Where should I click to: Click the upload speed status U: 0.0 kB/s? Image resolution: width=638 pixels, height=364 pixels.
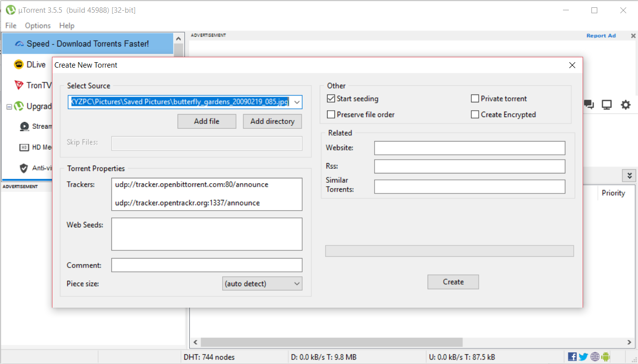tap(462, 357)
